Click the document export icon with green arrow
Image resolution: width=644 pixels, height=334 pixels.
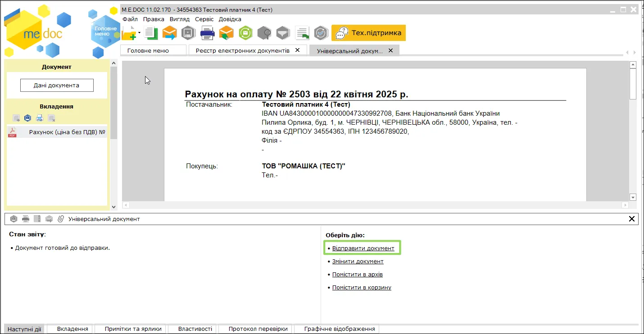click(x=302, y=33)
